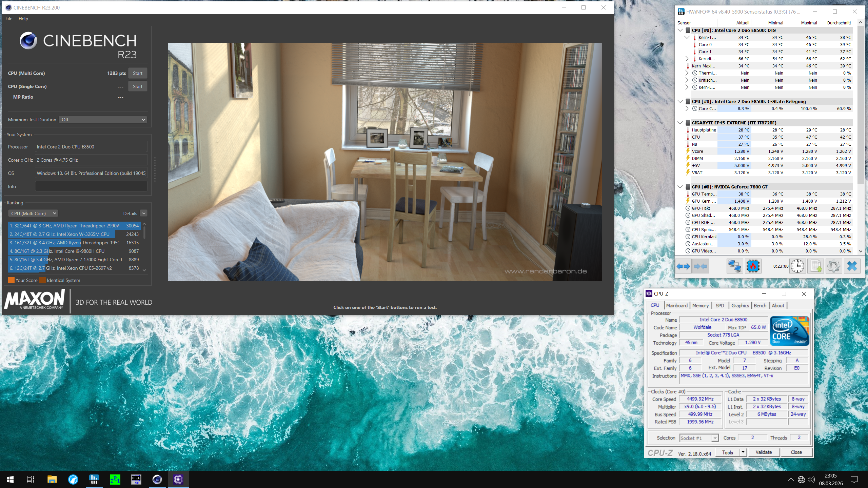This screenshot has height=488, width=868.
Task: Collapse the GIGABYTE EP45-EXTREME sensor group
Action: point(680,123)
